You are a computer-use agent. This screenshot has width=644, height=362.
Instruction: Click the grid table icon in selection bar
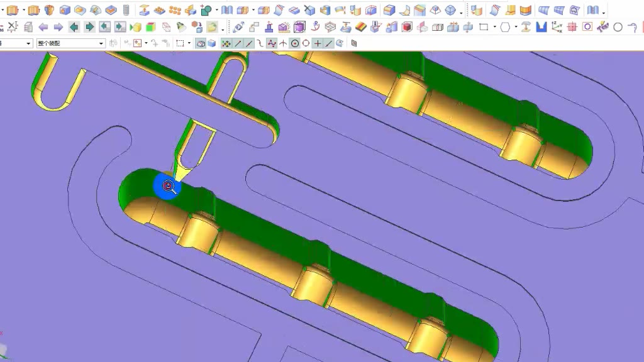pos(354,43)
